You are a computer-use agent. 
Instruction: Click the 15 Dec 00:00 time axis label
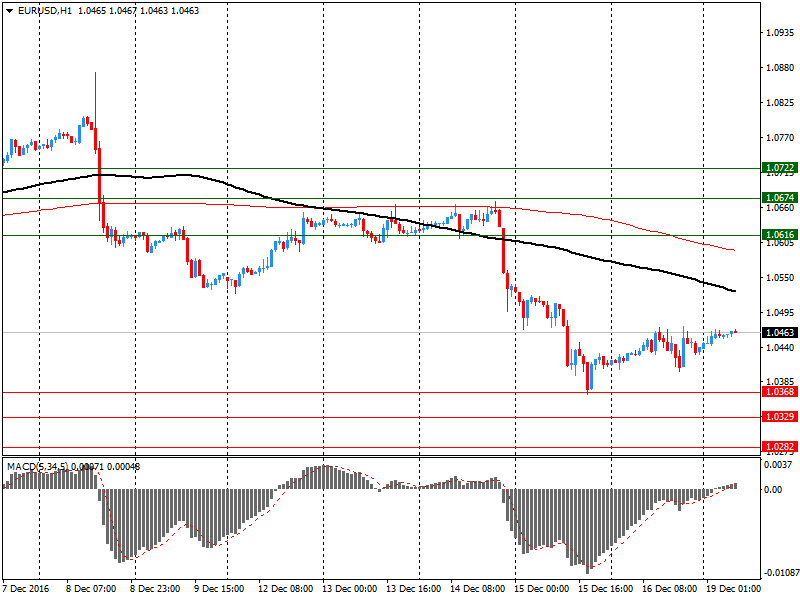[x=541, y=589]
